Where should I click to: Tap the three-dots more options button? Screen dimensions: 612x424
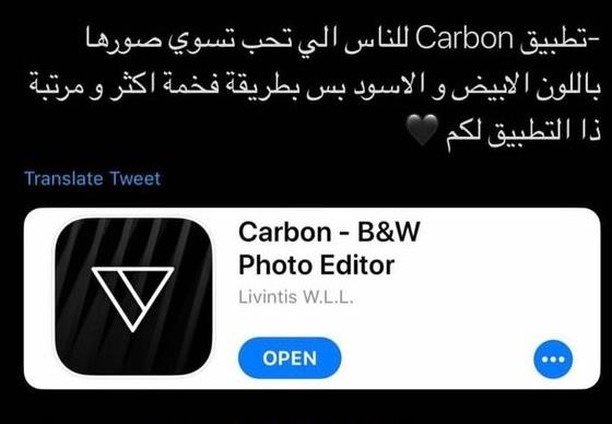click(553, 359)
